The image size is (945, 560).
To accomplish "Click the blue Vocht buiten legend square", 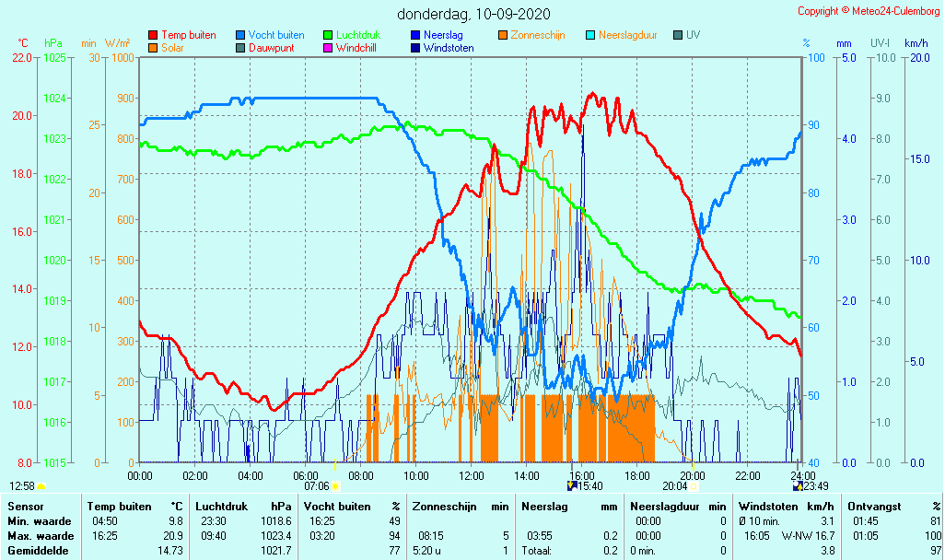I will (x=240, y=35).
